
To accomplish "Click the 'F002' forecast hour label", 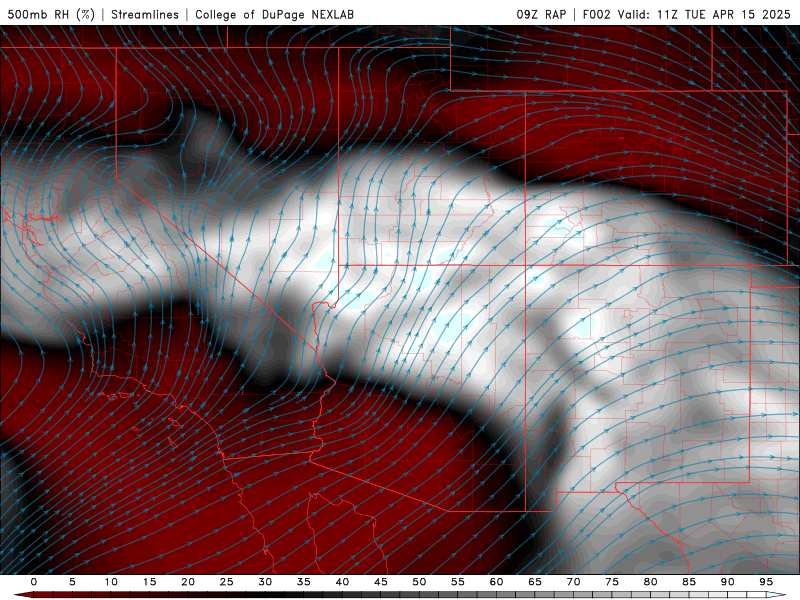I will 596,14.
